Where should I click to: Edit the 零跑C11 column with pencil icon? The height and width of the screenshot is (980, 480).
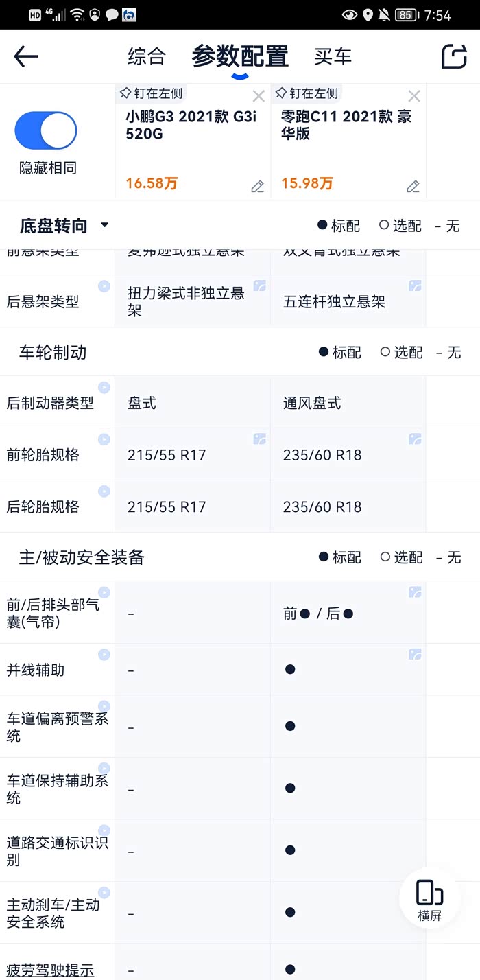[413, 186]
